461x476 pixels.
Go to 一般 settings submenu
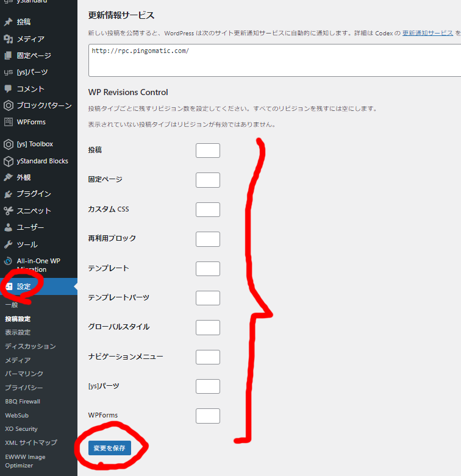(x=12, y=305)
